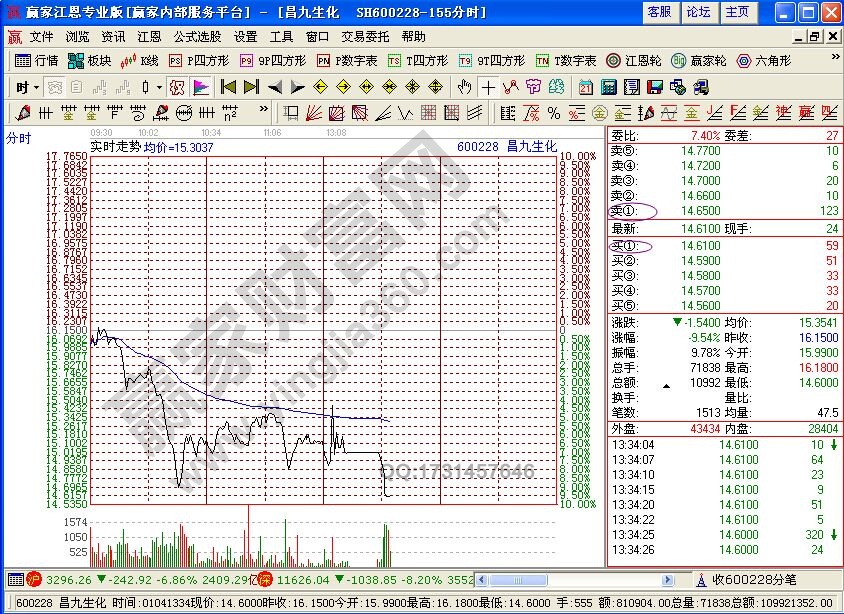The width and height of the screenshot is (844, 614).
Task: Select the hand pan tool
Action: [464, 87]
